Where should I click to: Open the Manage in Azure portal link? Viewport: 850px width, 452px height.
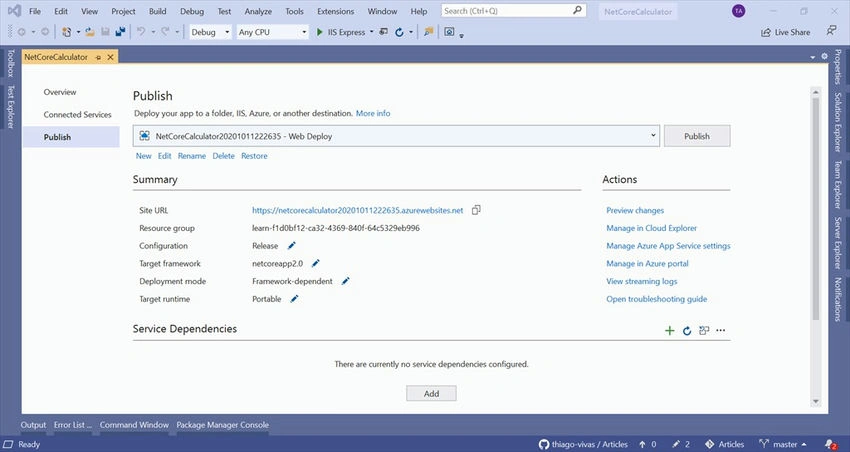647,263
